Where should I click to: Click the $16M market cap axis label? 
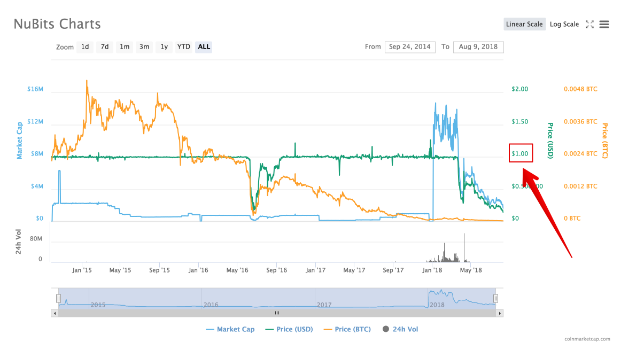[x=35, y=89]
